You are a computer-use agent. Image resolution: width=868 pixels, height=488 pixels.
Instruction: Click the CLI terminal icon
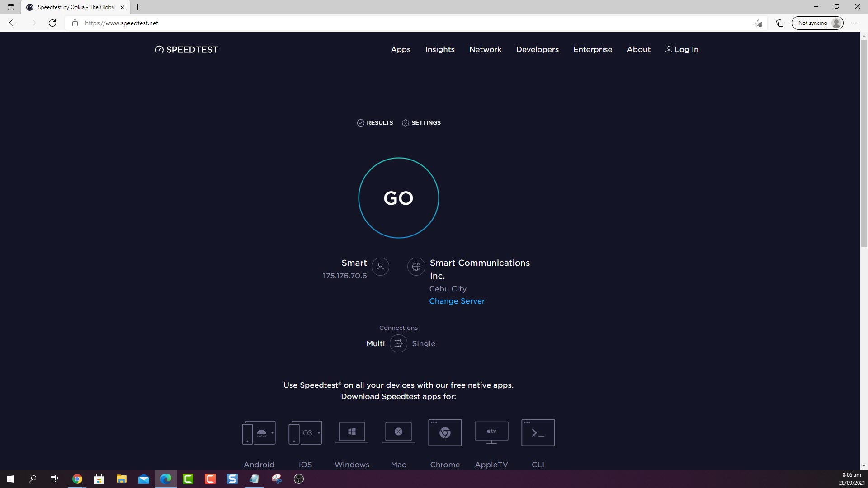(x=538, y=433)
